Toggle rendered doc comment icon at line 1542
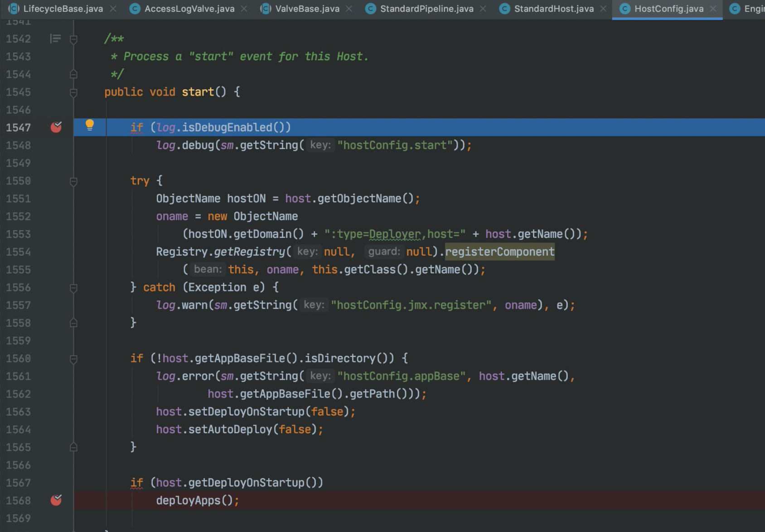This screenshot has width=765, height=532. (x=55, y=39)
